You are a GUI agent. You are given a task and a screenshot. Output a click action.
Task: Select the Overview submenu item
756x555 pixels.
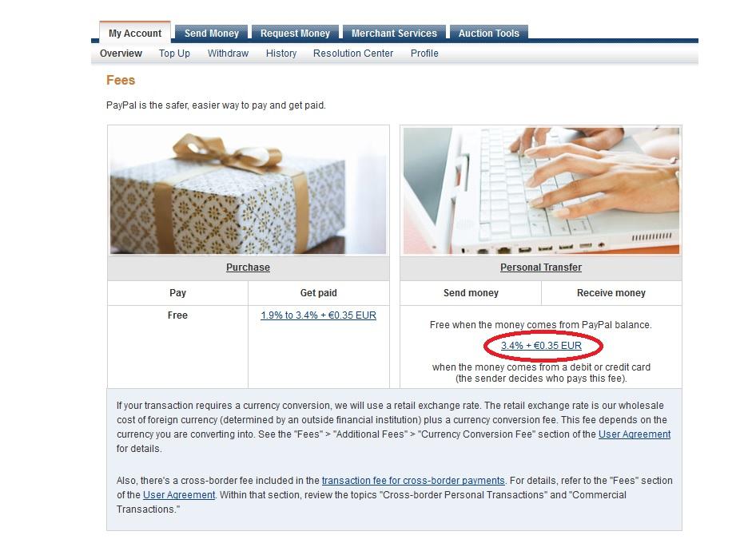[121, 54]
